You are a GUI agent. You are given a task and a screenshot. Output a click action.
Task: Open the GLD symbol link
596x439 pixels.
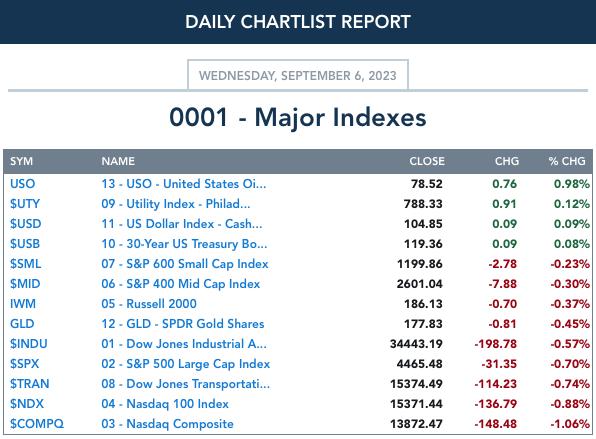[x=22, y=324]
